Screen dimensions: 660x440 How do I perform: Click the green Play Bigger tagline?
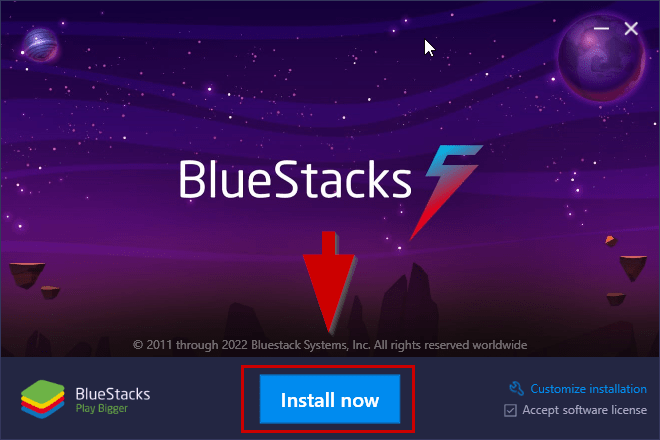(101, 408)
